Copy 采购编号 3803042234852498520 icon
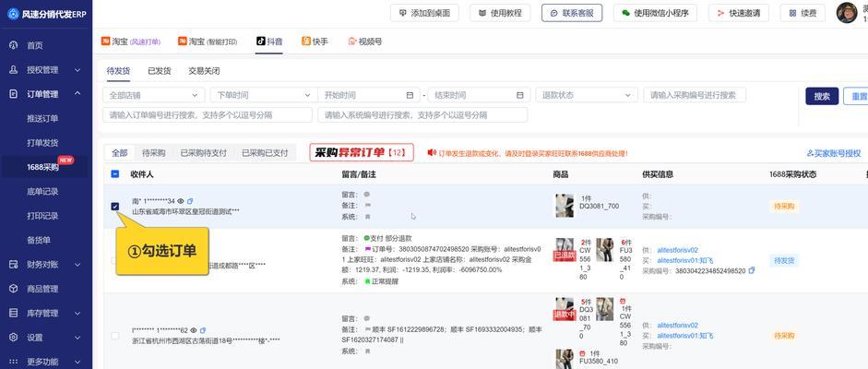 tap(751, 270)
